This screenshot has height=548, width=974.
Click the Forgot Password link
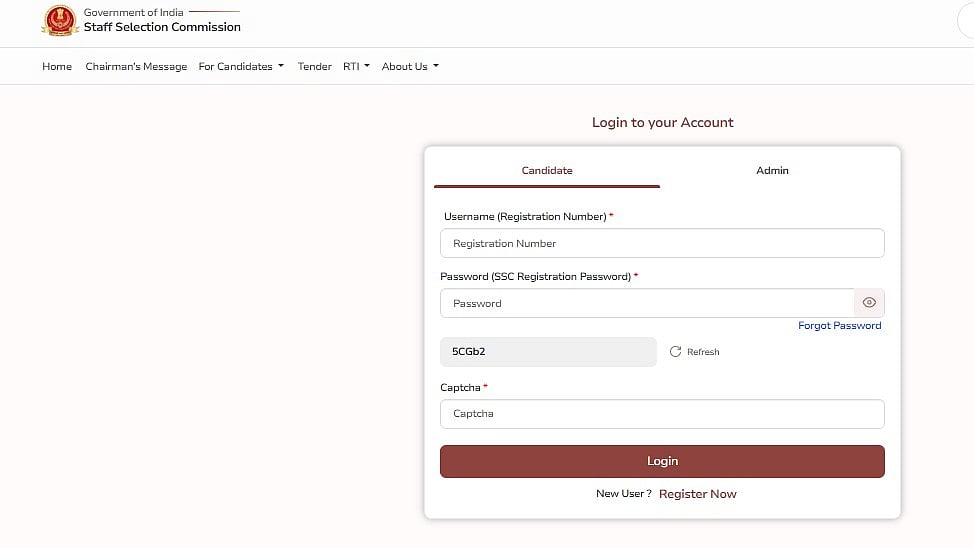pyautogui.click(x=839, y=326)
